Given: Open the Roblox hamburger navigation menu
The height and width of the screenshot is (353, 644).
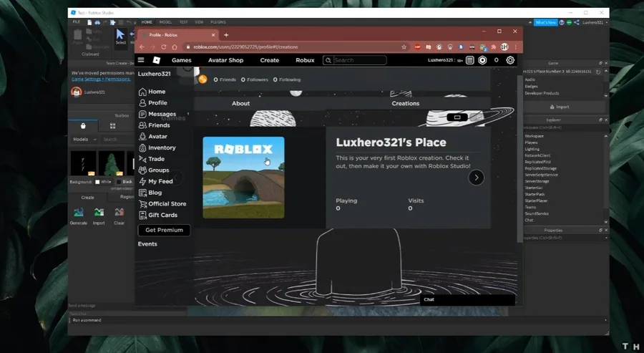Looking at the screenshot, I should coord(141,60).
